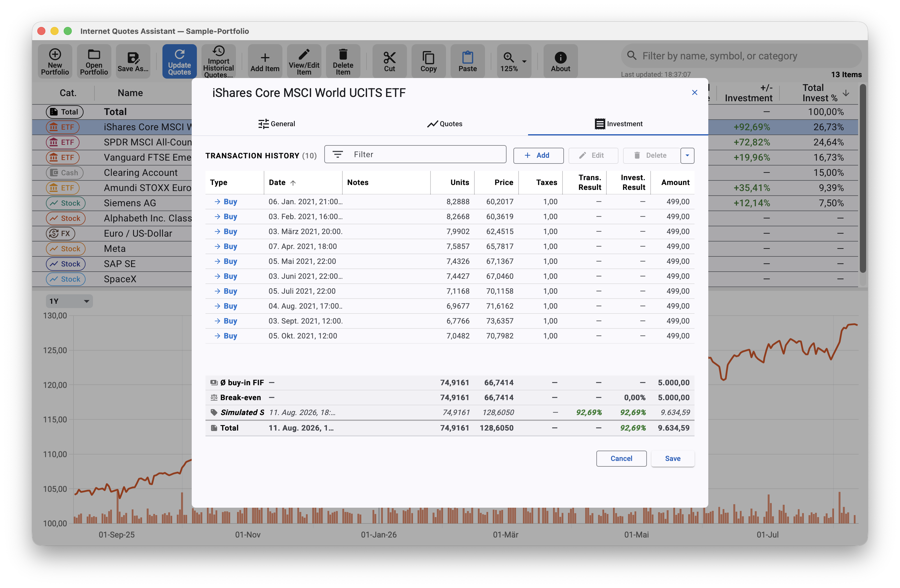This screenshot has width=900, height=588.
Task: Refresh prices with Update Quotes
Action: 179,61
